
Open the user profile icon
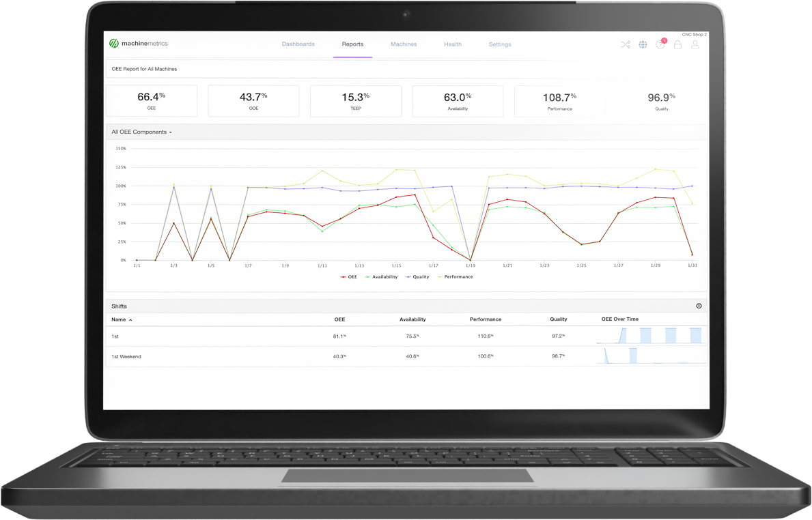point(695,44)
